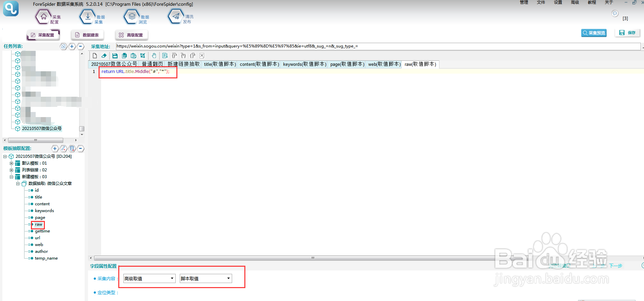Expand the 列表链接 : 02 tree node
Screen dimensions: 644x301
(11, 170)
